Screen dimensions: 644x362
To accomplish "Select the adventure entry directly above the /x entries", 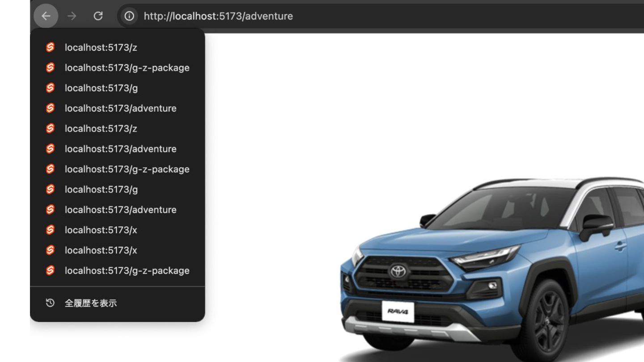I will pyautogui.click(x=117, y=210).
